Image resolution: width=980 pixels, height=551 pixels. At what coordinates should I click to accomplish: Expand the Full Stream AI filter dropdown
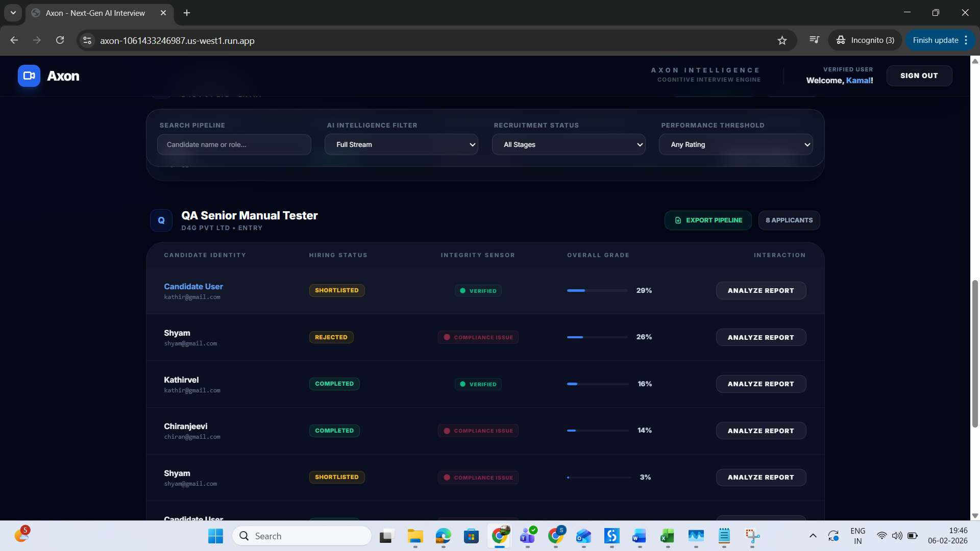401,145
